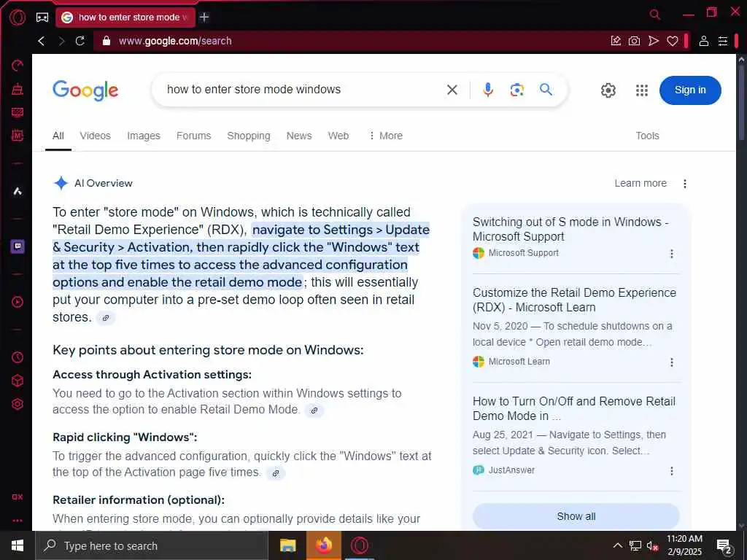Clear the search box with X

point(452,90)
